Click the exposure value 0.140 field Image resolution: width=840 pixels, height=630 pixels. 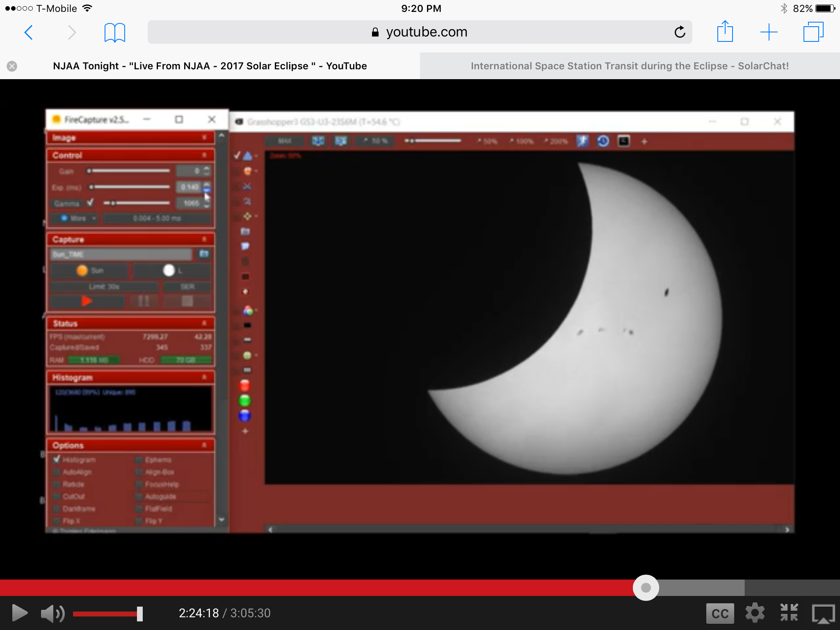click(189, 187)
